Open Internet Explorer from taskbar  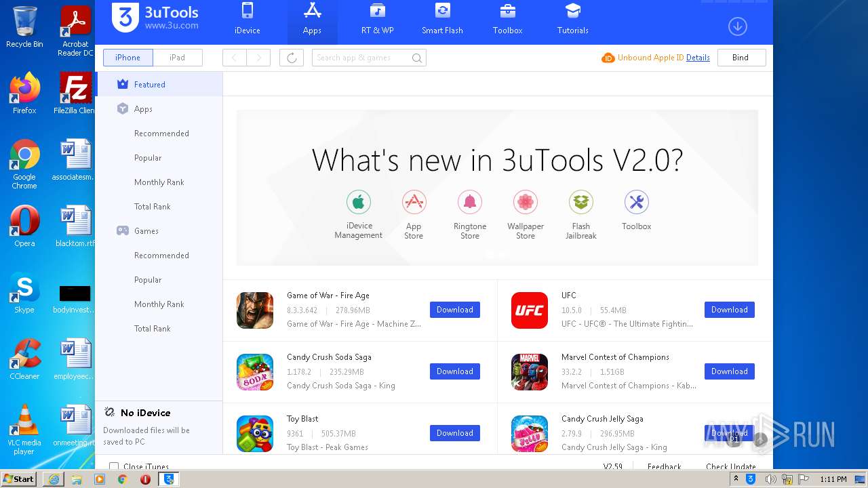(x=54, y=479)
